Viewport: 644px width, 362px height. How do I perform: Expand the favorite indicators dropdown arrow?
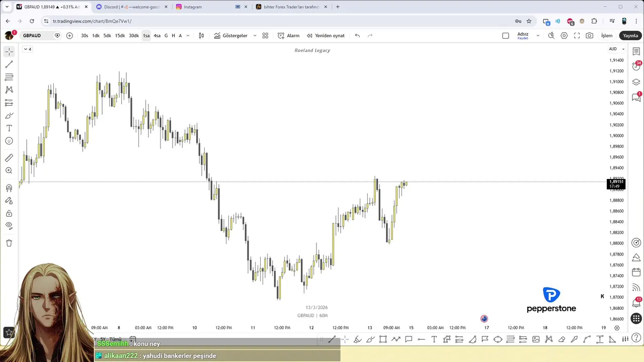point(255,36)
